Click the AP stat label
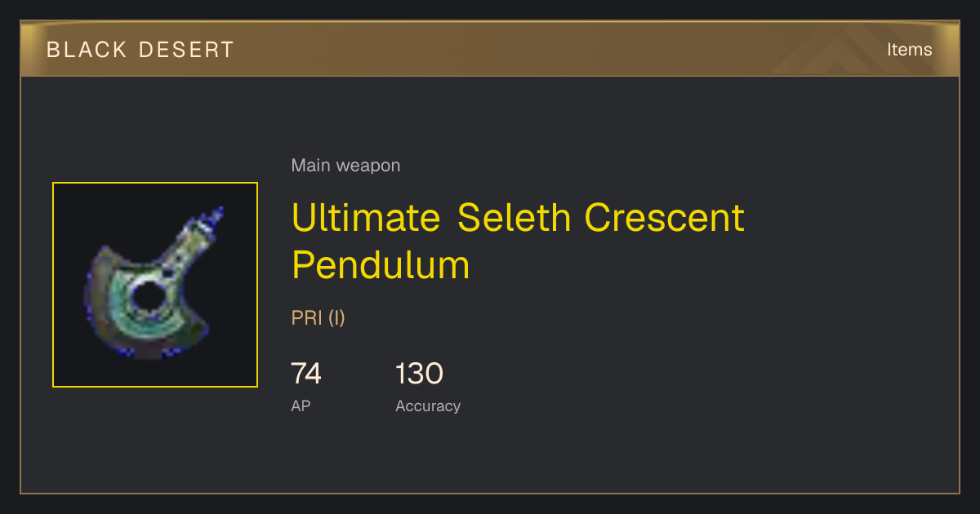The width and height of the screenshot is (980, 514). tap(301, 405)
